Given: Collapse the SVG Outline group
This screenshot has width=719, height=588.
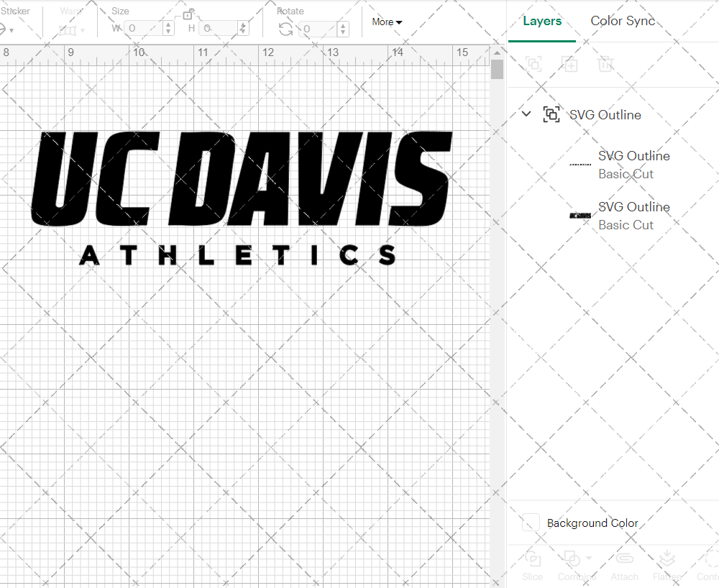Looking at the screenshot, I should 526,114.
